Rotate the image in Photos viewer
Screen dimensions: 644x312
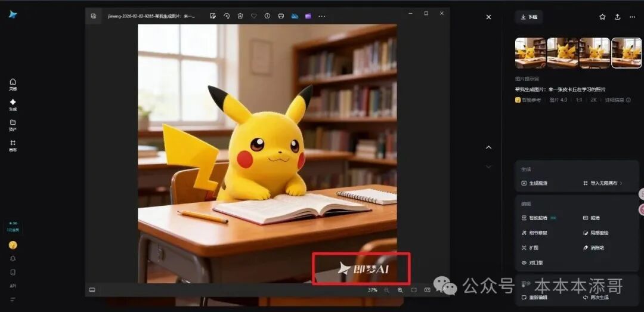[x=227, y=16]
